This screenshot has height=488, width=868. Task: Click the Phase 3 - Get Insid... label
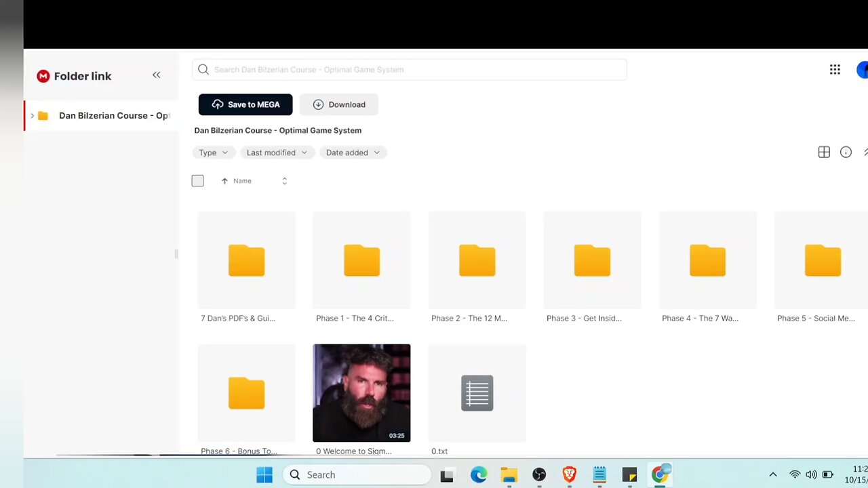pos(584,318)
